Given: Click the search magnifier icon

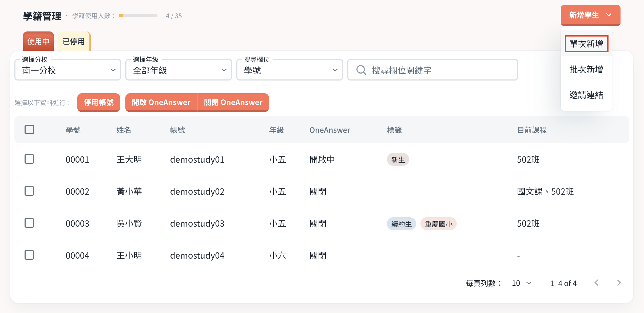Looking at the screenshot, I should tap(361, 70).
